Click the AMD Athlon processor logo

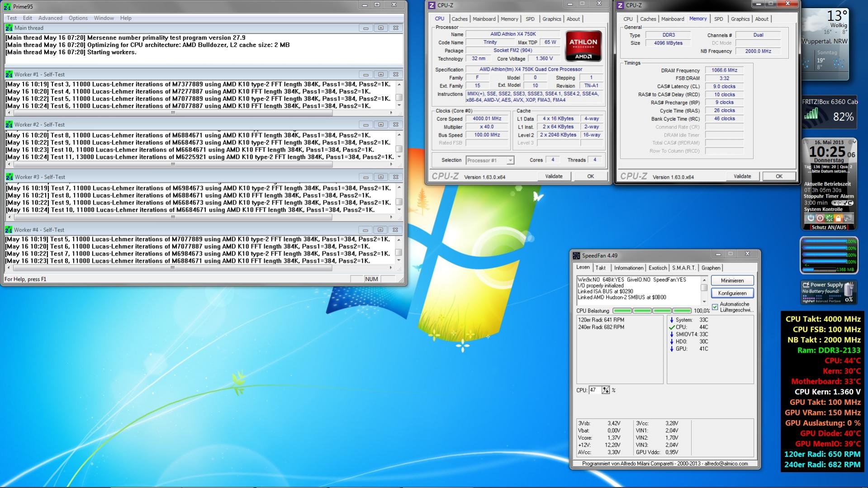(x=583, y=46)
